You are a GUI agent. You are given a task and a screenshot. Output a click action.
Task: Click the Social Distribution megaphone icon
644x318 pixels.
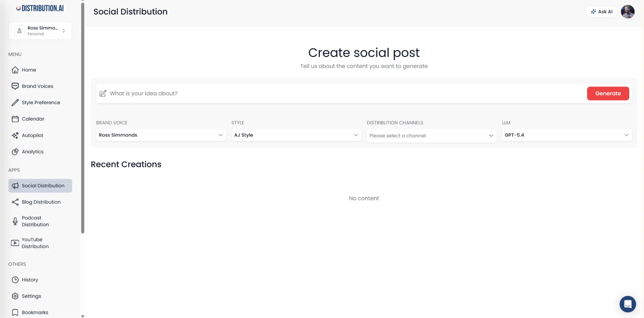pos(15,186)
